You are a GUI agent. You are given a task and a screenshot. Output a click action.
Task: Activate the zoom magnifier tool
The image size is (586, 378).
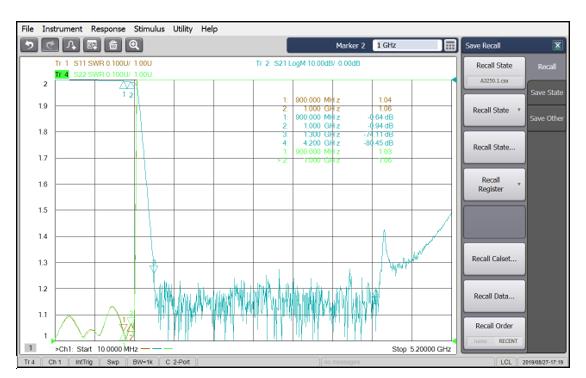click(134, 45)
